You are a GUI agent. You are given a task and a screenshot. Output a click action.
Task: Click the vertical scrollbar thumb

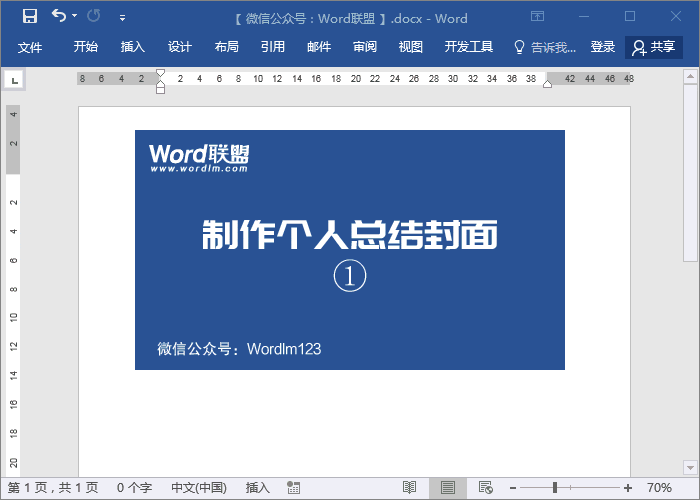(x=690, y=173)
